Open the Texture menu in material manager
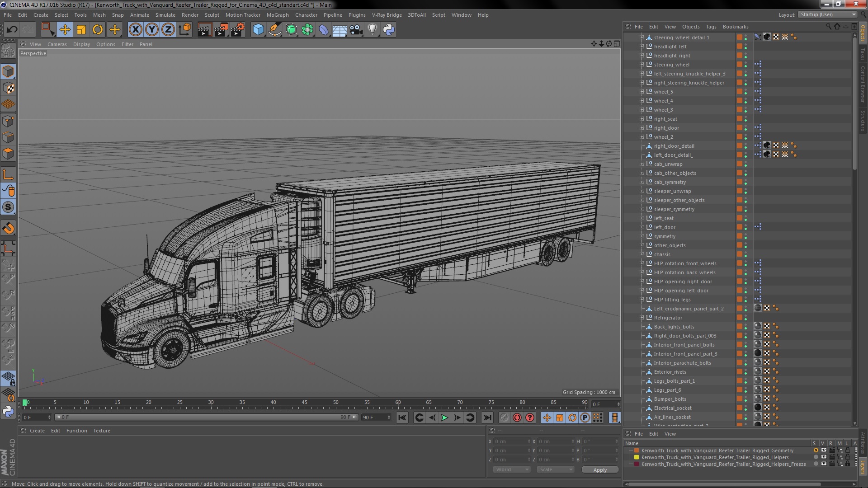The image size is (868, 488). (x=102, y=431)
